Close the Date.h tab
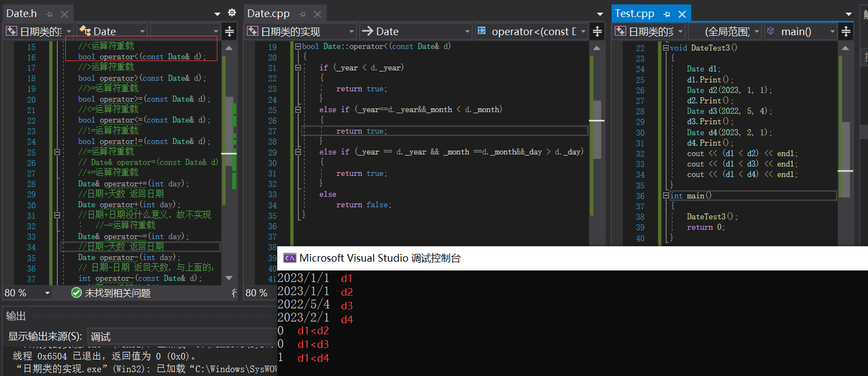The width and height of the screenshot is (868, 376). point(64,14)
